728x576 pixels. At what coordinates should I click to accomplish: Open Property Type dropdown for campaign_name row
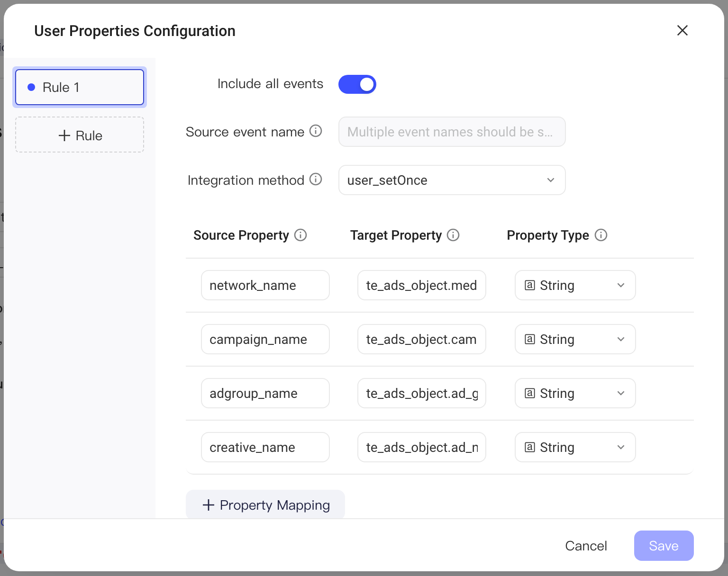click(575, 339)
